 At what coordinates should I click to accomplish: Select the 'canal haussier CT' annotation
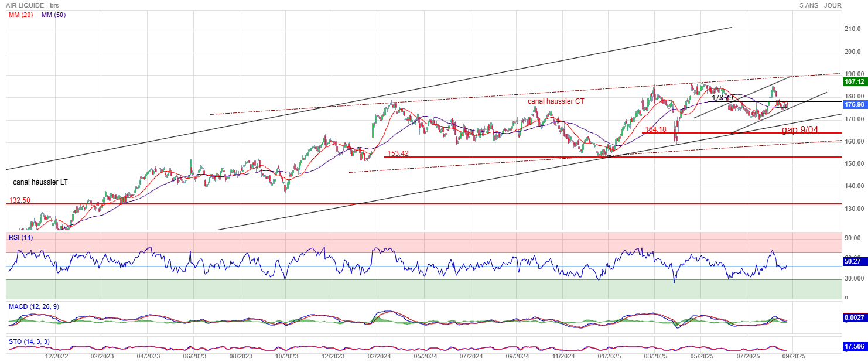pos(556,101)
